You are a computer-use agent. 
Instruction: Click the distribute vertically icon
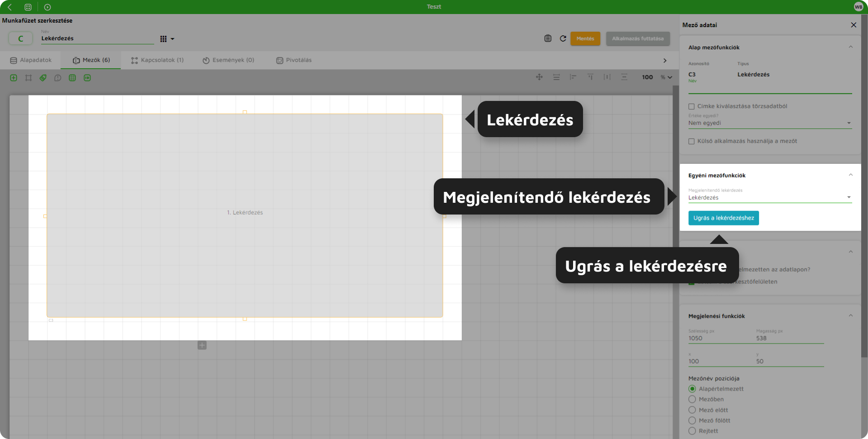point(624,77)
